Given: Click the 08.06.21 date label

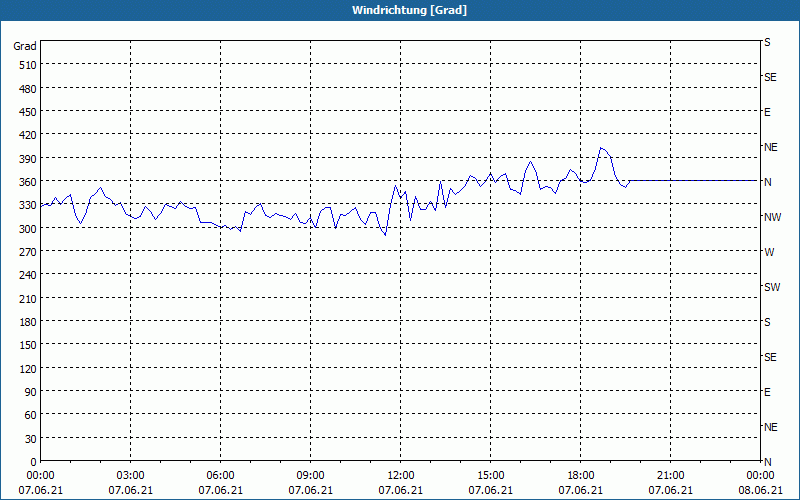Looking at the screenshot, I should (x=760, y=490).
